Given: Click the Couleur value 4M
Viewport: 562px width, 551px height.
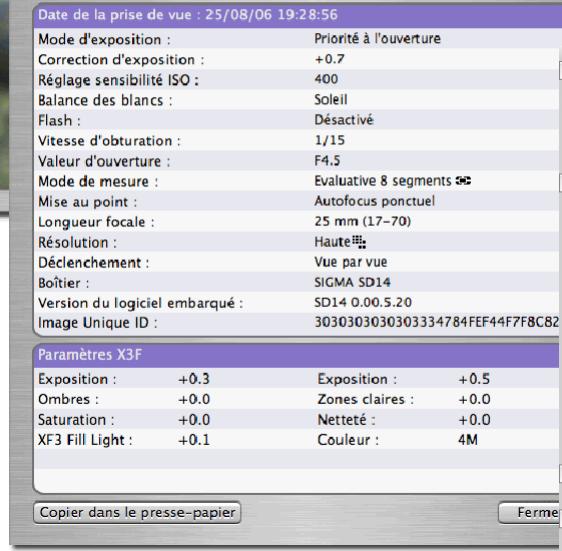Looking at the screenshot, I should [x=468, y=440].
